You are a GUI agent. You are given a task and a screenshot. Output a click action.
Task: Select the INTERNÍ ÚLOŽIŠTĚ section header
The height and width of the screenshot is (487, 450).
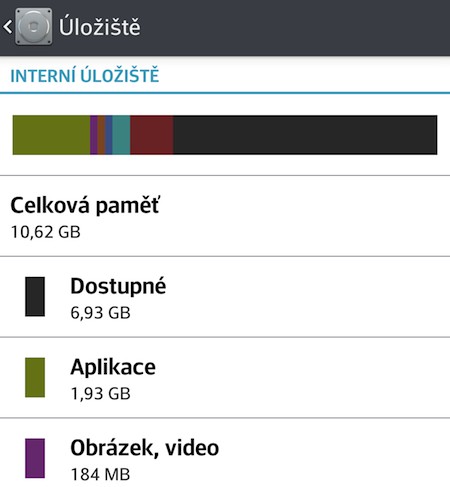(x=85, y=76)
